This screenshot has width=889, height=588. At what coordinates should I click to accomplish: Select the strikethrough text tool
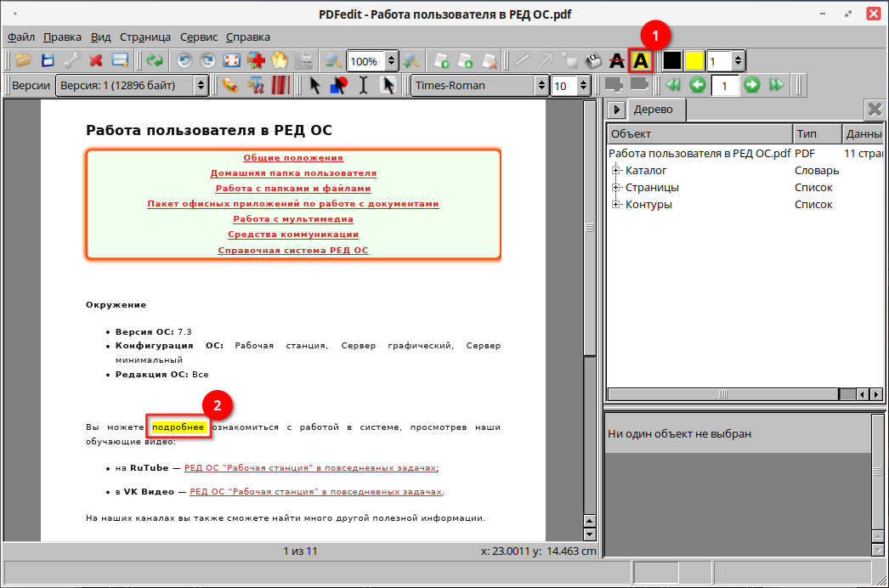(616, 61)
